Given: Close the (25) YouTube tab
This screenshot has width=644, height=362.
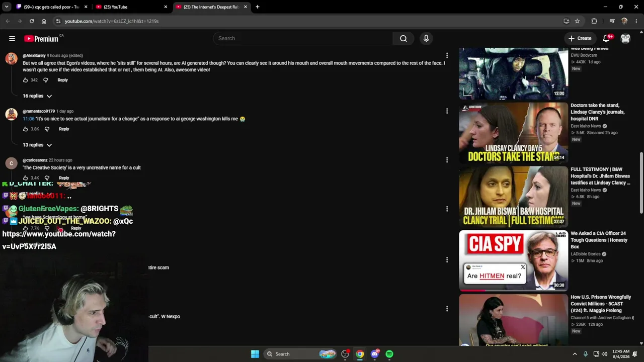Looking at the screenshot, I should coord(166,7).
